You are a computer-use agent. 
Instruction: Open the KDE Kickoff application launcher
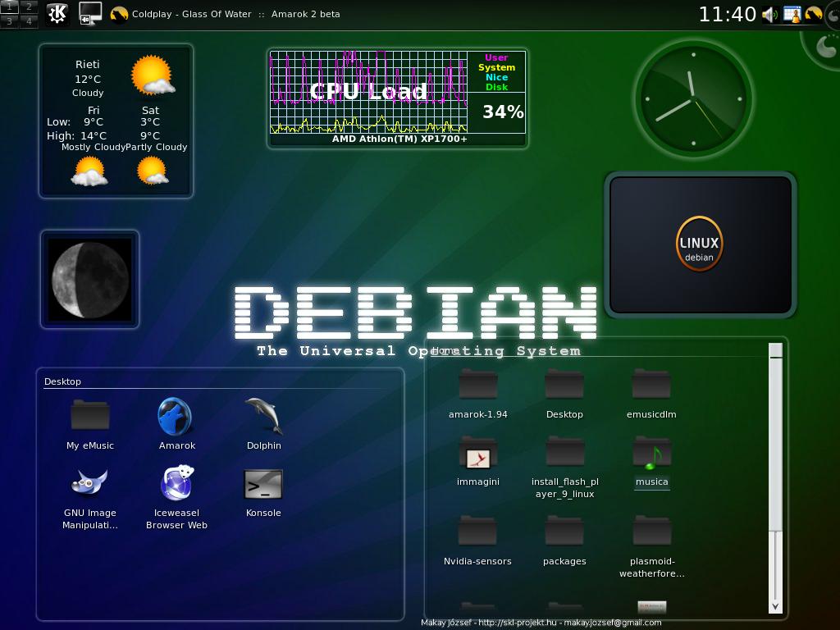tap(57, 13)
